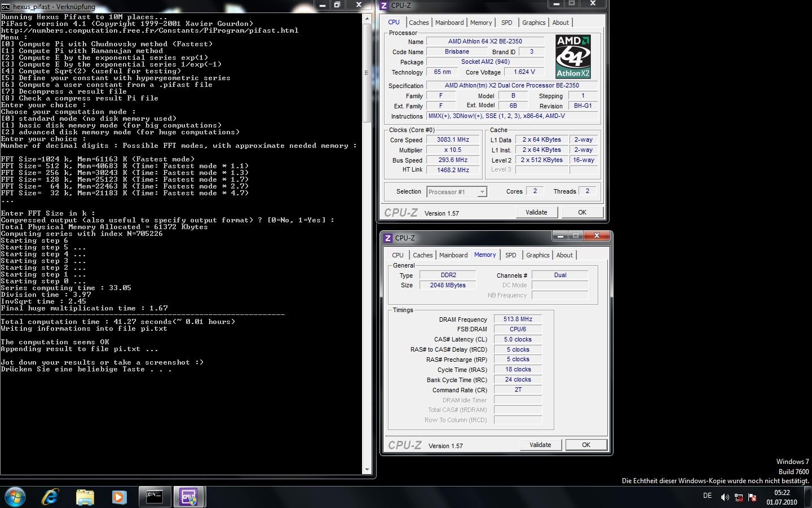Screen dimensions: 812x508
Task: Click Bus Speed value 293.6 MHz
Action: [453, 160]
